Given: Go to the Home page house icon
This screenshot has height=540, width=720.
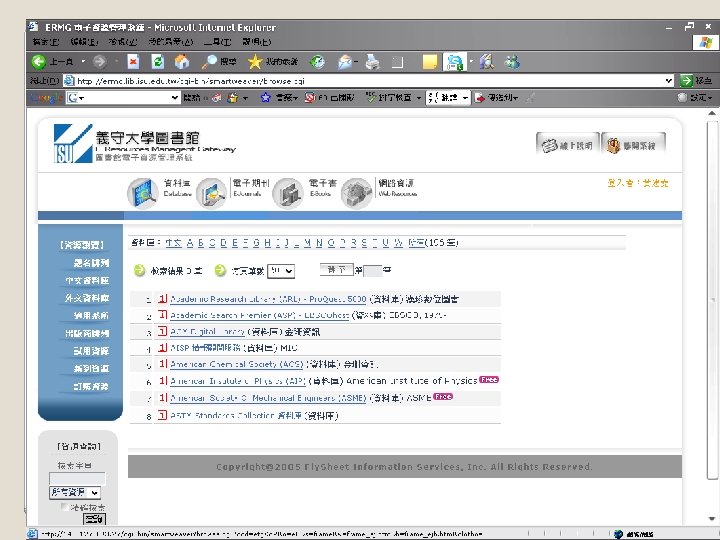Looking at the screenshot, I should [182, 62].
